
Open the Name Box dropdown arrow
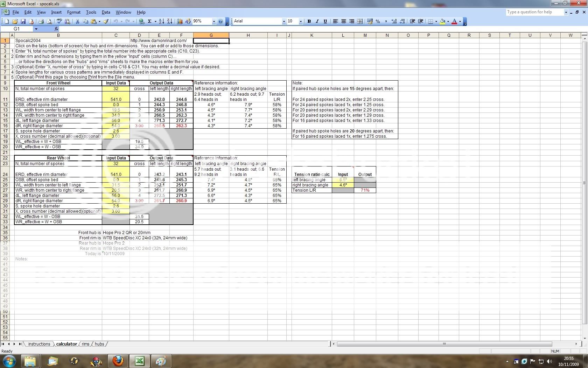click(x=36, y=29)
